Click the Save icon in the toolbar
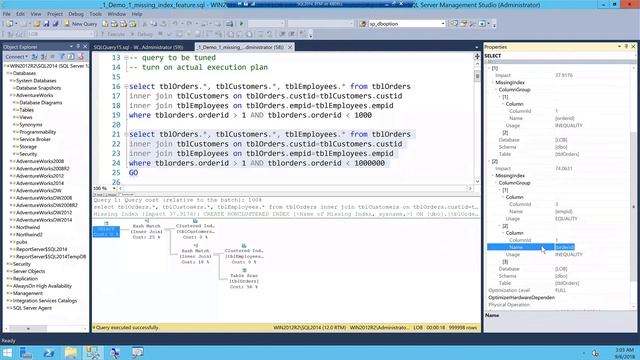This screenshot has height=360, width=640. tap(46, 24)
